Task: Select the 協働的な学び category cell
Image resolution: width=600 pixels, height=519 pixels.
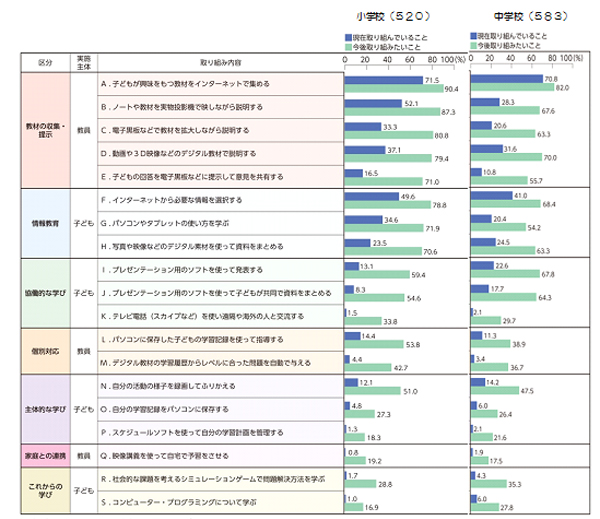Action: [44, 292]
